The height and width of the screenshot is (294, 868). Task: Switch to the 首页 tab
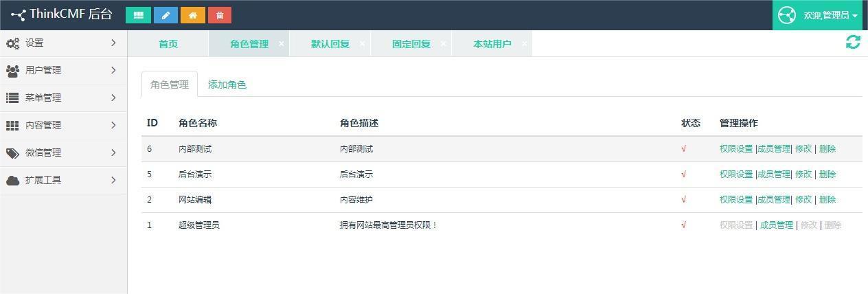point(168,44)
